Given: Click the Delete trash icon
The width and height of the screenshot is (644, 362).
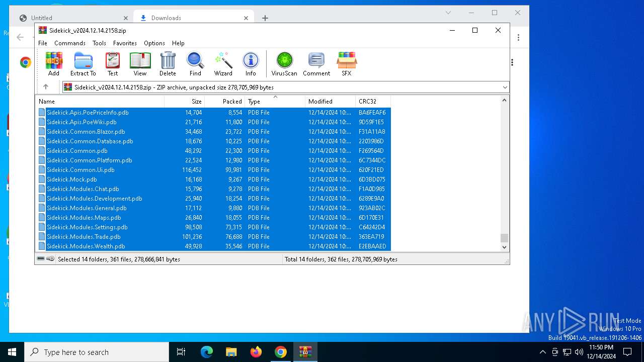Looking at the screenshot, I should tap(168, 64).
